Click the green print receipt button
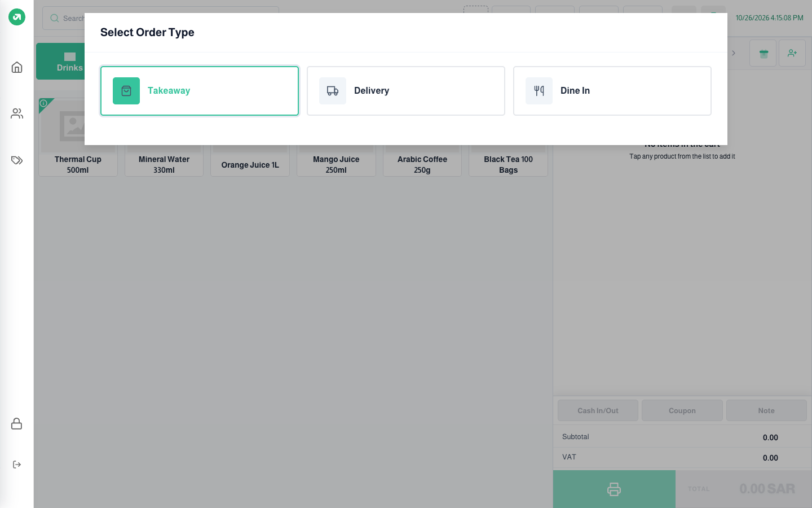Image resolution: width=812 pixels, height=508 pixels. click(614, 489)
